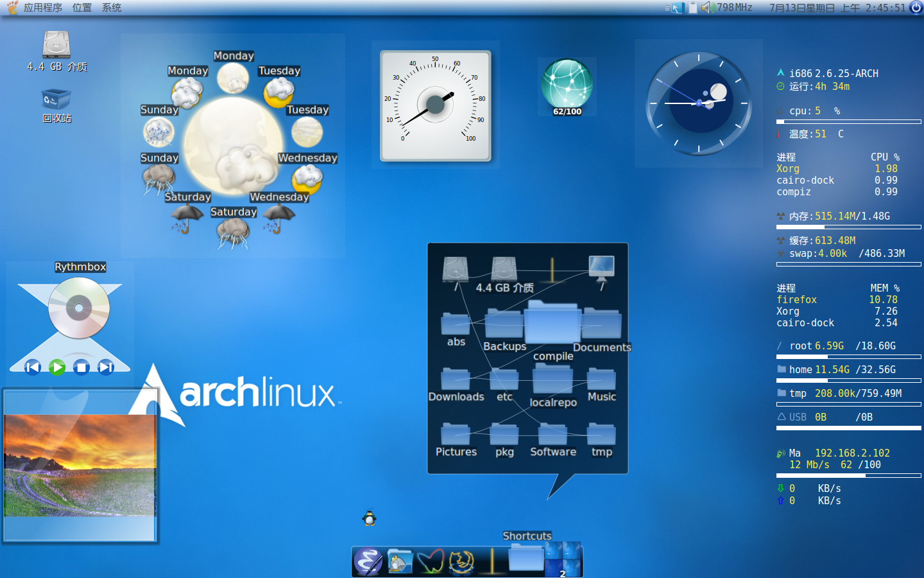Click the workspace switcher in dock
The image size is (924, 578).
tap(563, 559)
